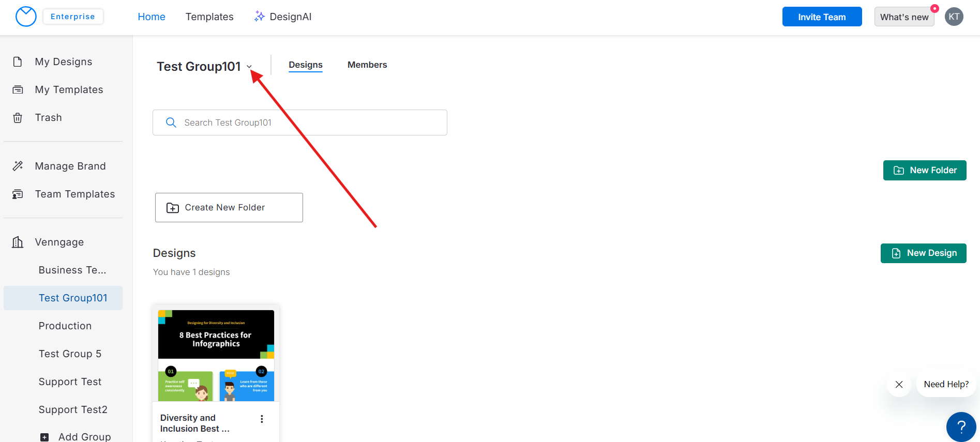Viewport: 980px width, 442px height.
Task: Open the three-dot menu on design card
Action: (262, 419)
